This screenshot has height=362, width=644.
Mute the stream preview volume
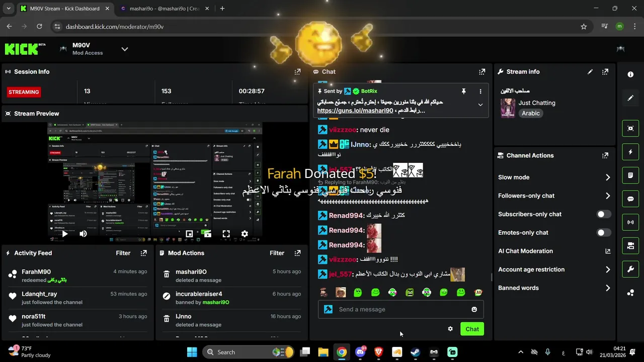[83, 234]
